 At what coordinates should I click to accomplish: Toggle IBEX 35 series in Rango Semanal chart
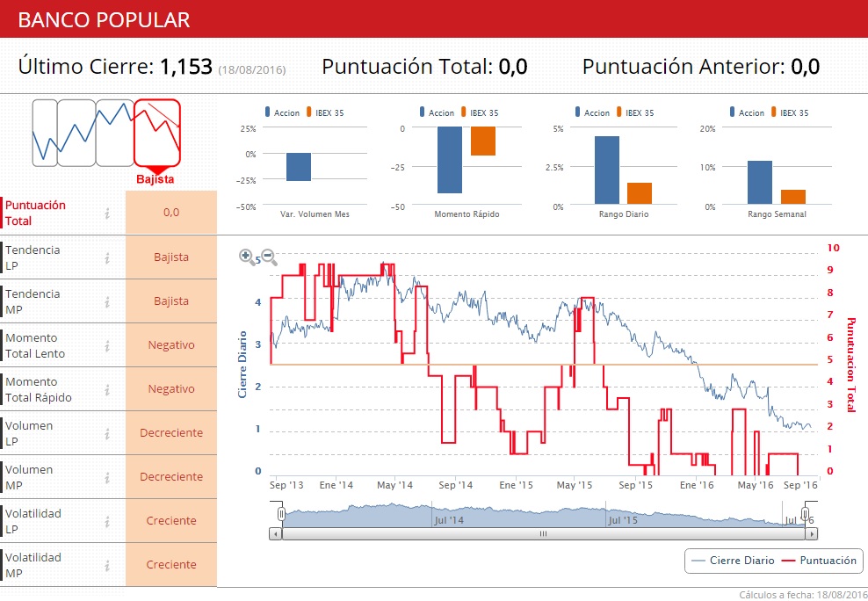tap(790, 112)
